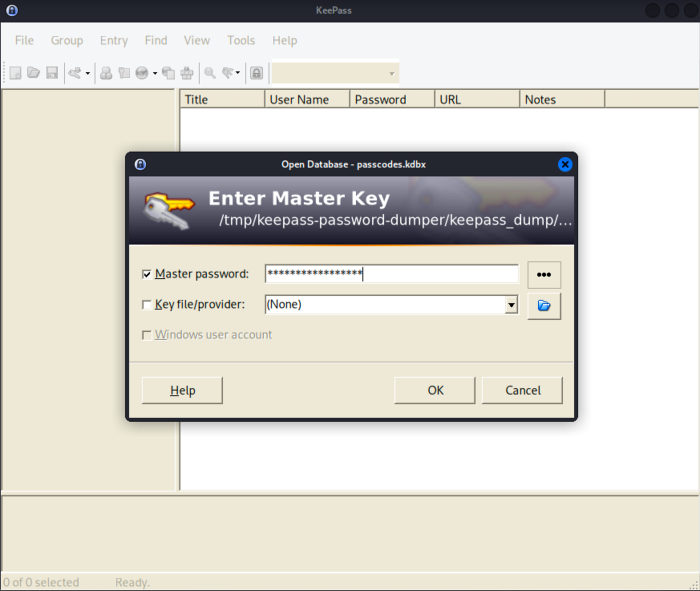Click the Copy URL toolbar icon
Viewport: 700px width, 591px height.
tap(168, 73)
